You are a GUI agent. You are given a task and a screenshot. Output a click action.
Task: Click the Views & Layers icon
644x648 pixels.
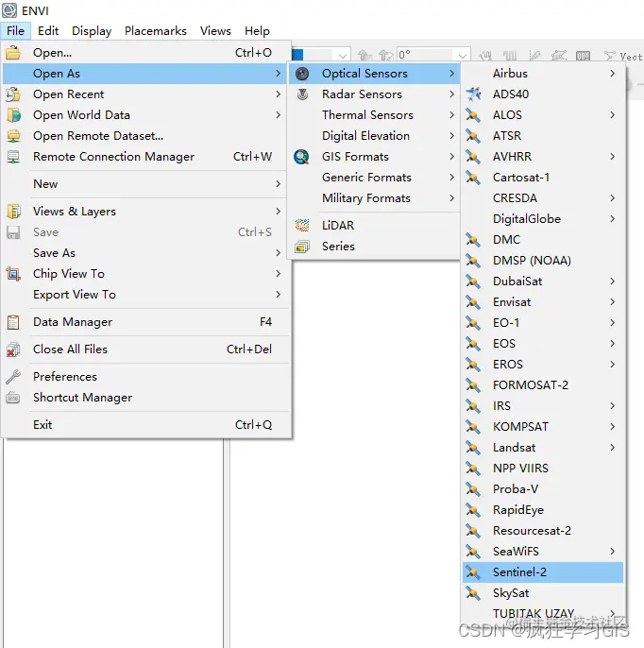13,212
